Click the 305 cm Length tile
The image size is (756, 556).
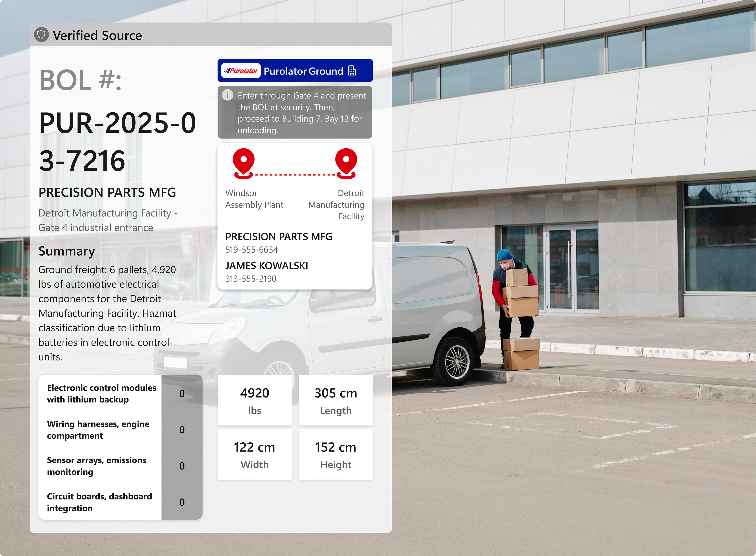335,400
